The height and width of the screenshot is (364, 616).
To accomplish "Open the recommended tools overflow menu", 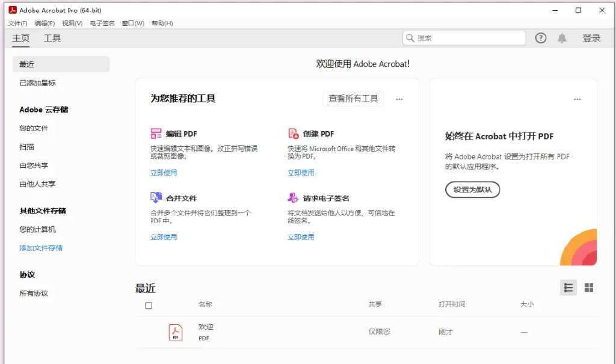I will coord(399,99).
